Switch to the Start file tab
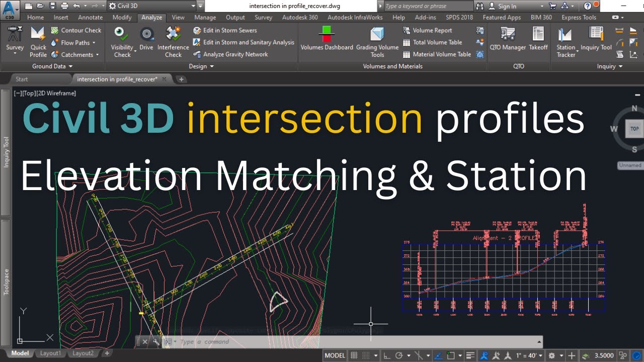644x362 pixels. (22, 79)
